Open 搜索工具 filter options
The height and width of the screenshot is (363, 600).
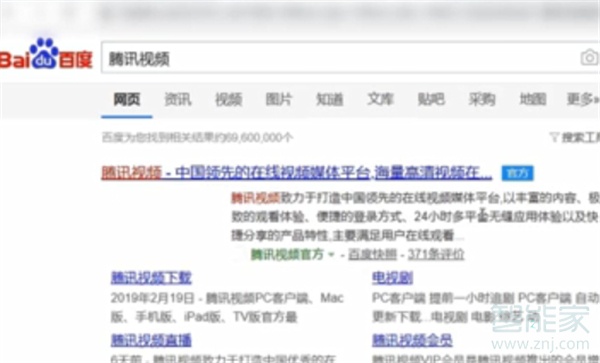575,137
